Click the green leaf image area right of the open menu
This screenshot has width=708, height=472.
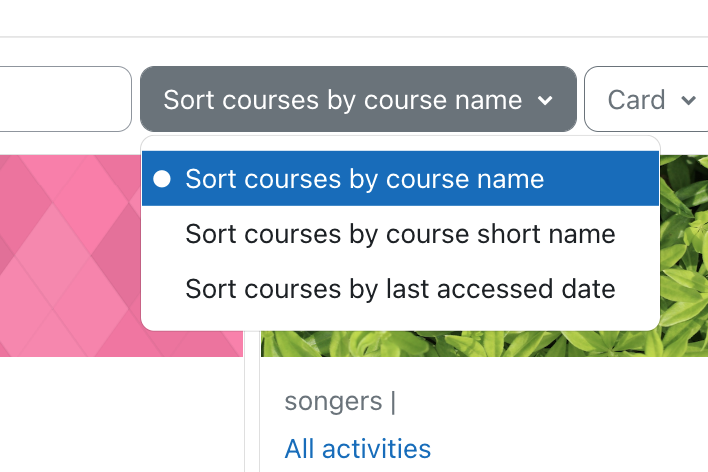pos(684,243)
